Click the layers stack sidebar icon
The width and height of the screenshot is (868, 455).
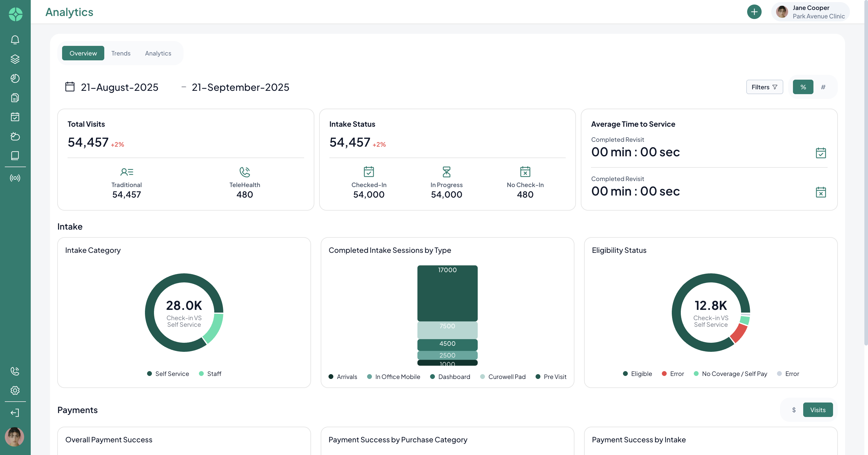[x=15, y=59]
